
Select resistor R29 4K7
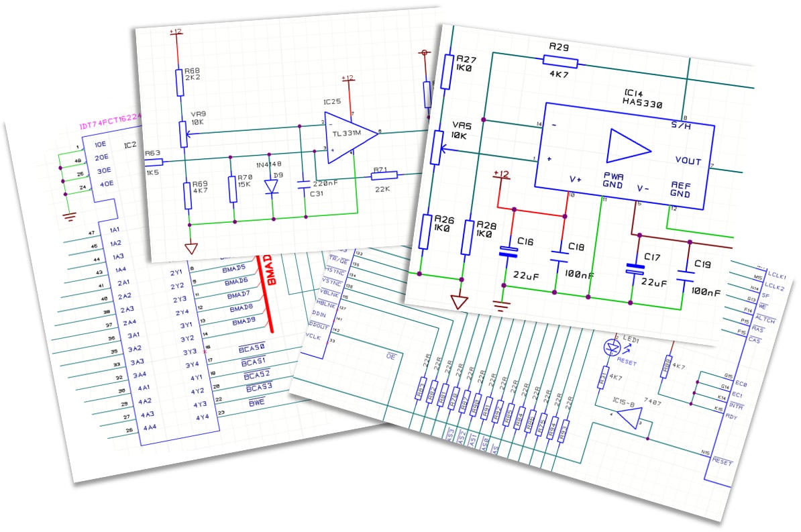click(560, 61)
